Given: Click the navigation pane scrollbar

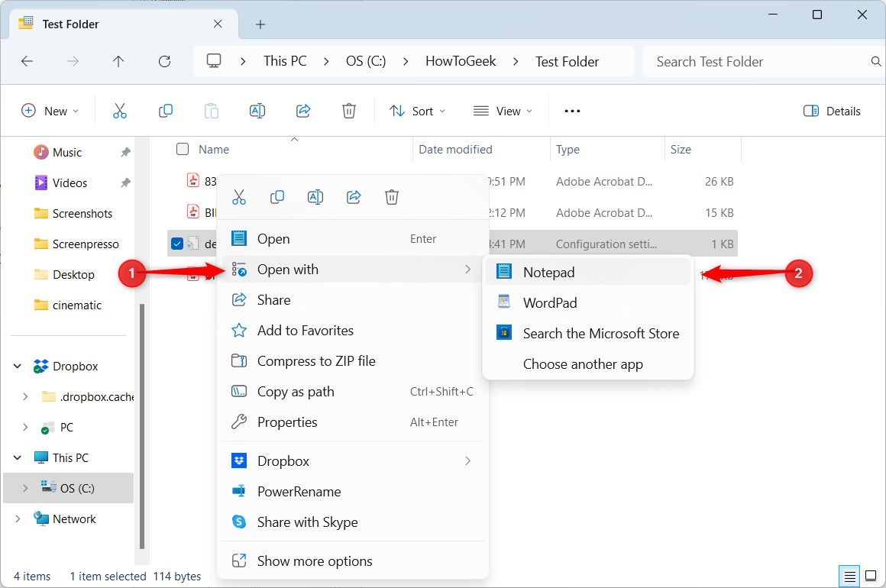Looking at the screenshot, I should coord(142,426).
